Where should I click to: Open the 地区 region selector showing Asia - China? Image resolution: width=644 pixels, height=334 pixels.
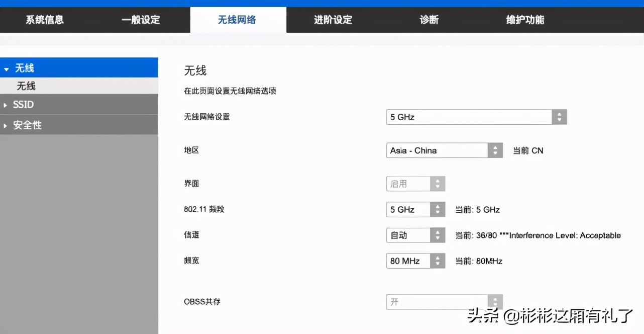pyautogui.click(x=437, y=150)
